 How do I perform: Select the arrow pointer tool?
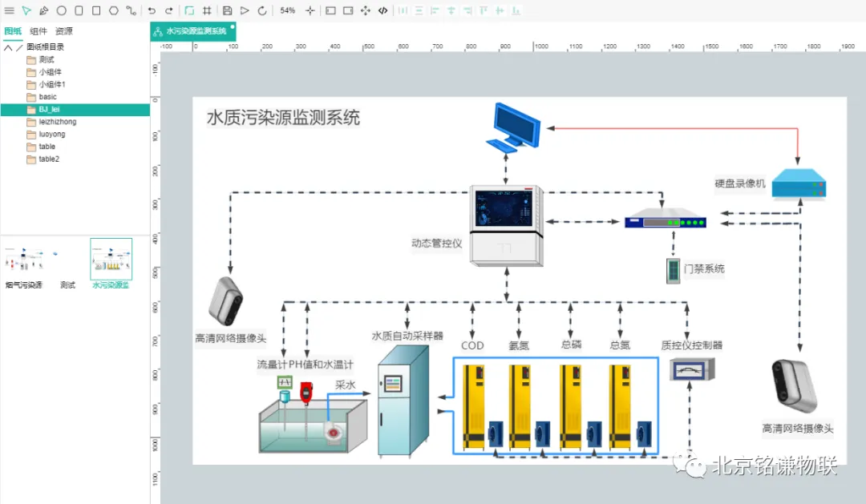[x=26, y=10]
